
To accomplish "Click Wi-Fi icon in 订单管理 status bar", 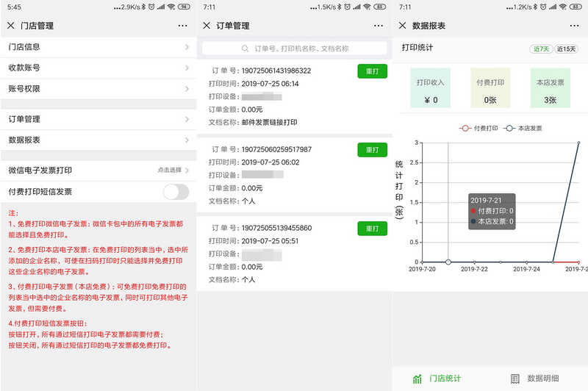I will coord(367,7).
